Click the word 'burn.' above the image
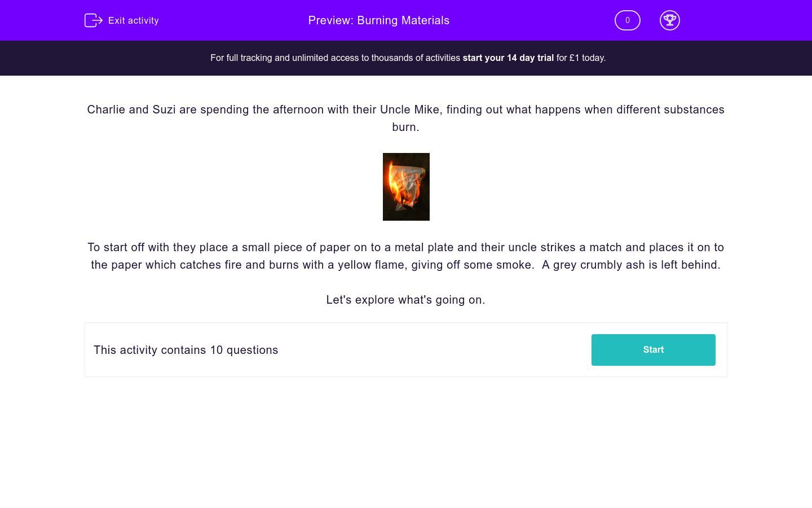 pyautogui.click(x=405, y=127)
